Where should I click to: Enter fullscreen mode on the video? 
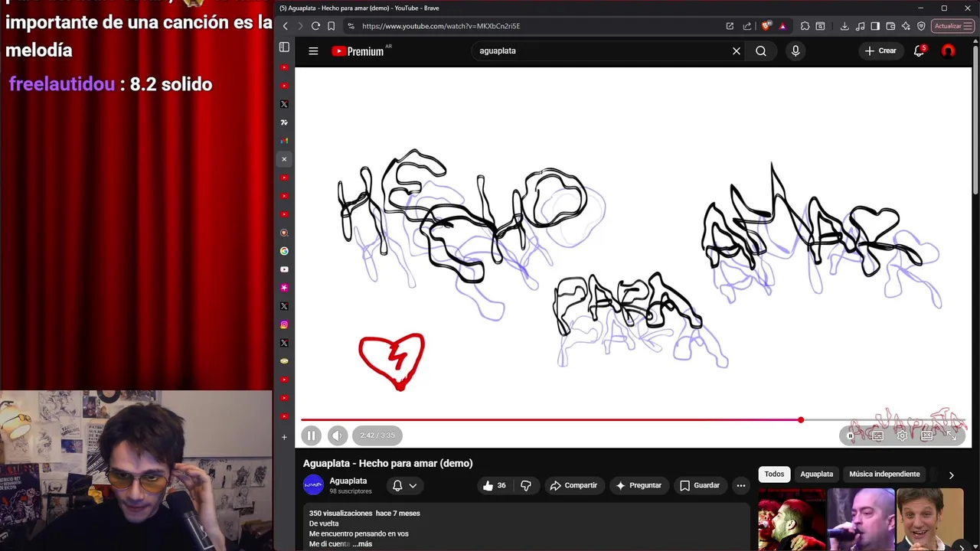951,435
